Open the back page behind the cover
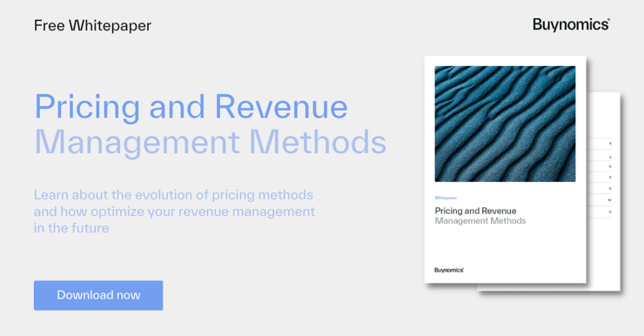 coord(603,192)
